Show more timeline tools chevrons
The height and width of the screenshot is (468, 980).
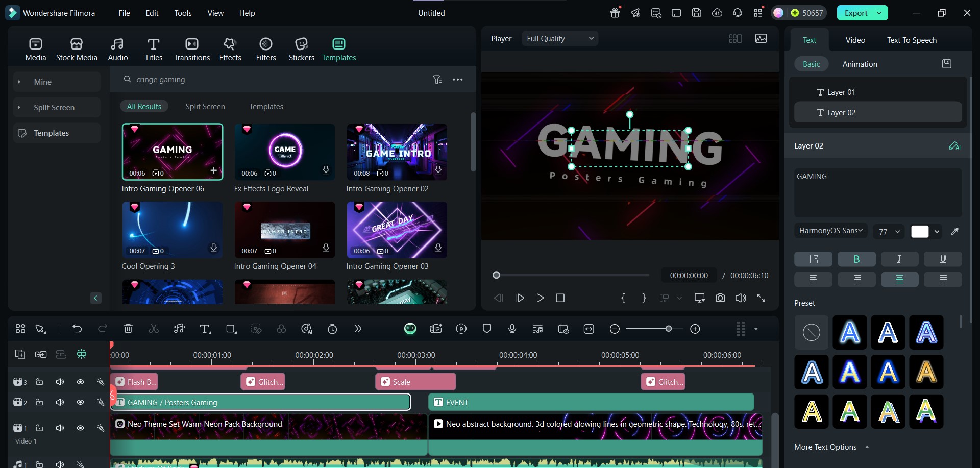[358, 329]
